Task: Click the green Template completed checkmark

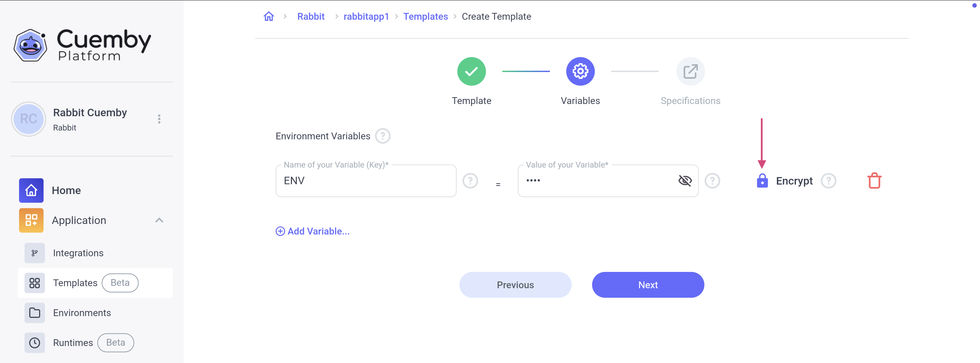Action: pos(471,71)
